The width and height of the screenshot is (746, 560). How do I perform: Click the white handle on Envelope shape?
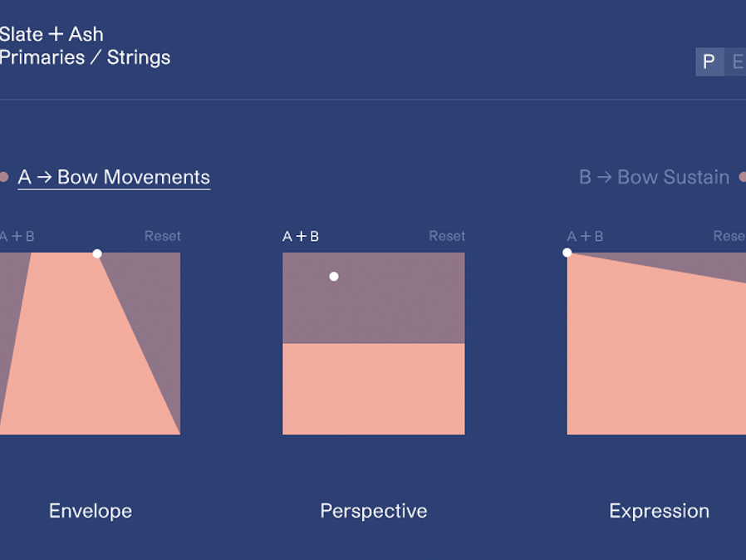97,253
